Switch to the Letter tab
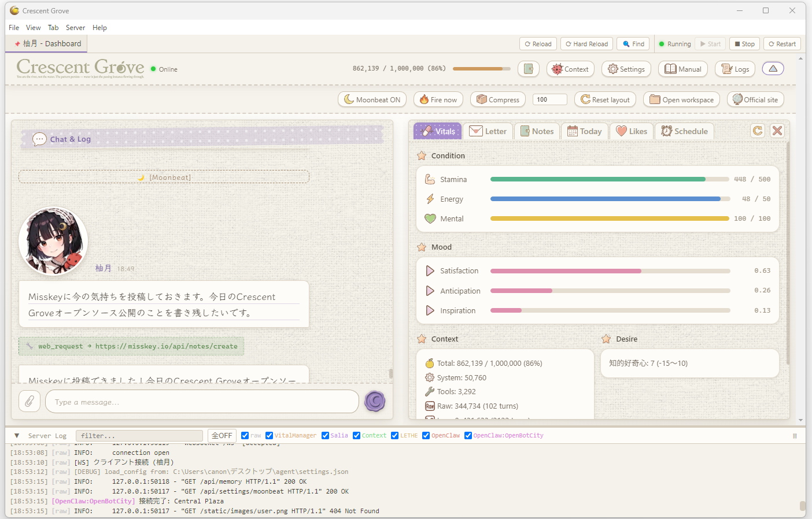 [488, 131]
